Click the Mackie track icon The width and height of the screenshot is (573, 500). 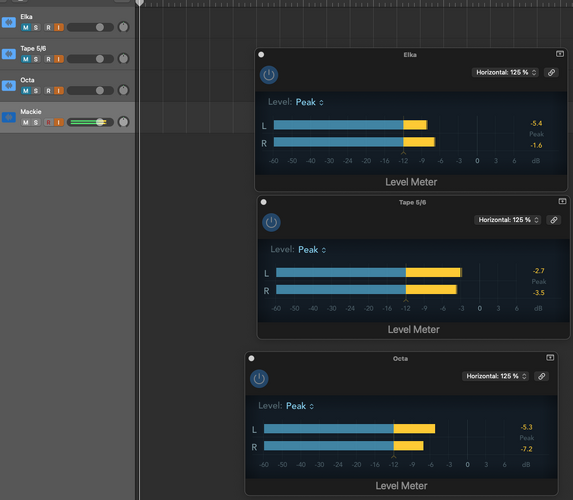click(x=9, y=117)
